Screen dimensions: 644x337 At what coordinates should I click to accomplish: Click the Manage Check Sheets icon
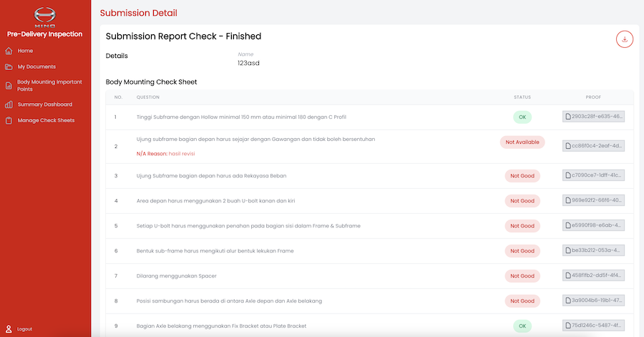(9, 120)
